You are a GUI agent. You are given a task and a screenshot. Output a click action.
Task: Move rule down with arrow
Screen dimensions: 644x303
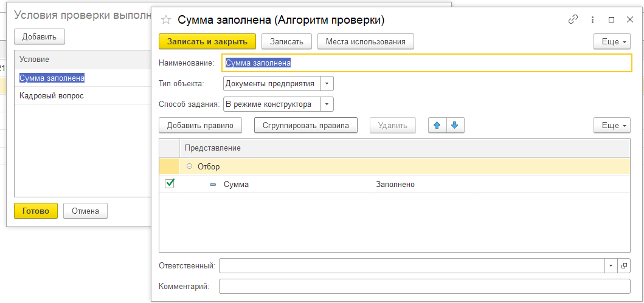pos(455,125)
